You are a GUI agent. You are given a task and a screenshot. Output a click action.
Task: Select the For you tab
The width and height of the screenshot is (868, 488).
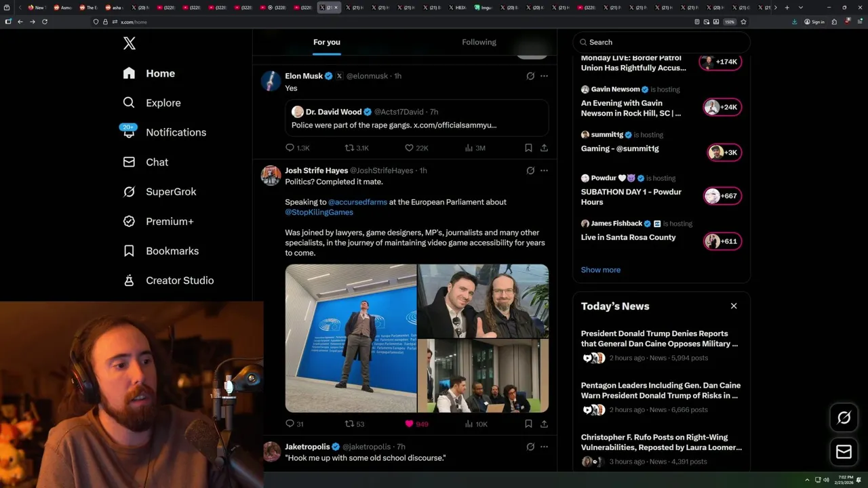[327, 42]
